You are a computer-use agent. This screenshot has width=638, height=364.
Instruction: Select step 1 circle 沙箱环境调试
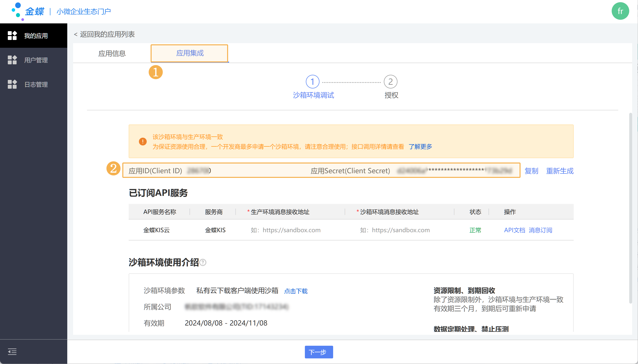click(312, 82)
